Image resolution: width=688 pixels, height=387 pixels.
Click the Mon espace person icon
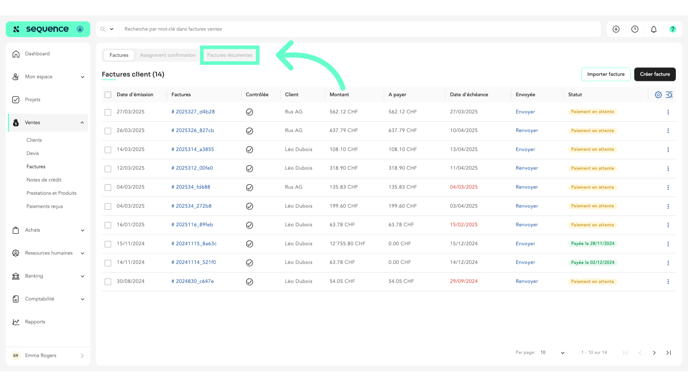pyautogui.click(x=16, y=77)
